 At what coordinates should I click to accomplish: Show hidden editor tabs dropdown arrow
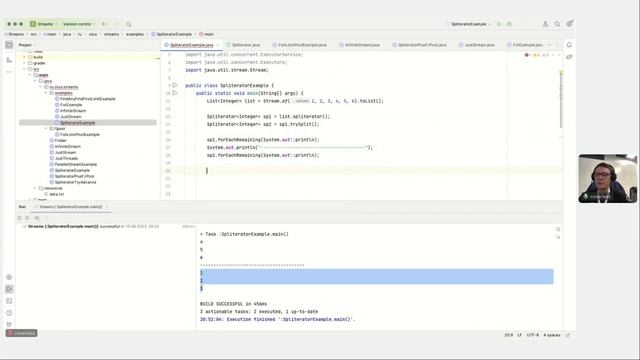(x=549, y=45)
